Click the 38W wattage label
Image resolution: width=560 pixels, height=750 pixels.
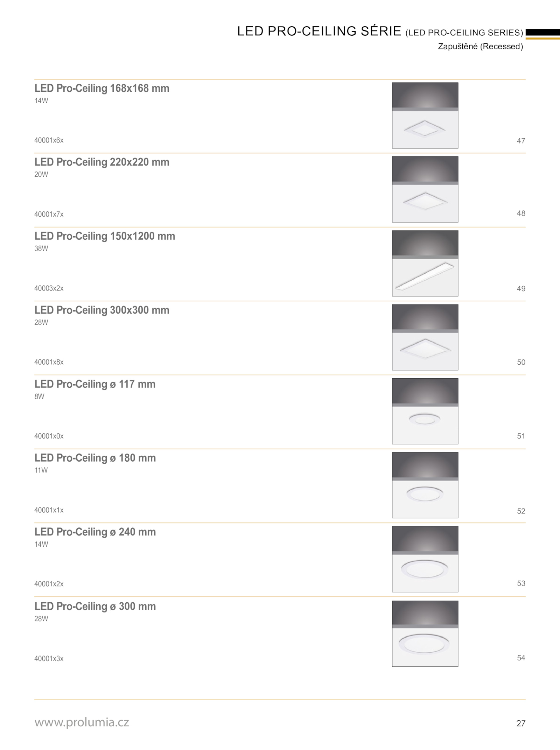(41, 248)
